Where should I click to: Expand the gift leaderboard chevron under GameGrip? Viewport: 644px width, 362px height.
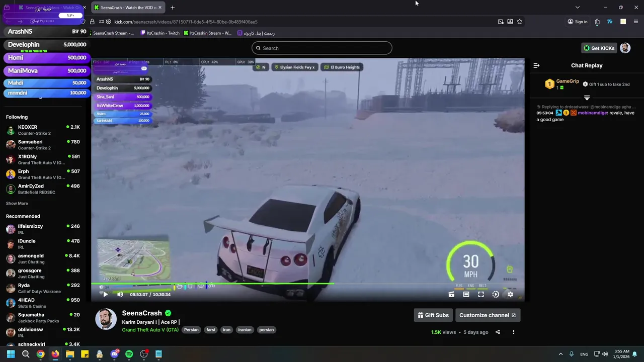(587, 98)
